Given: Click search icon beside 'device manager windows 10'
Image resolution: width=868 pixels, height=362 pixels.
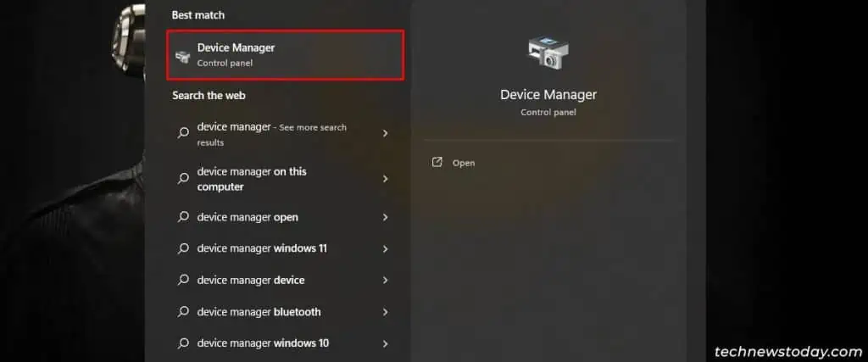Looking at the screenshot, I should (x=183, y=343).
